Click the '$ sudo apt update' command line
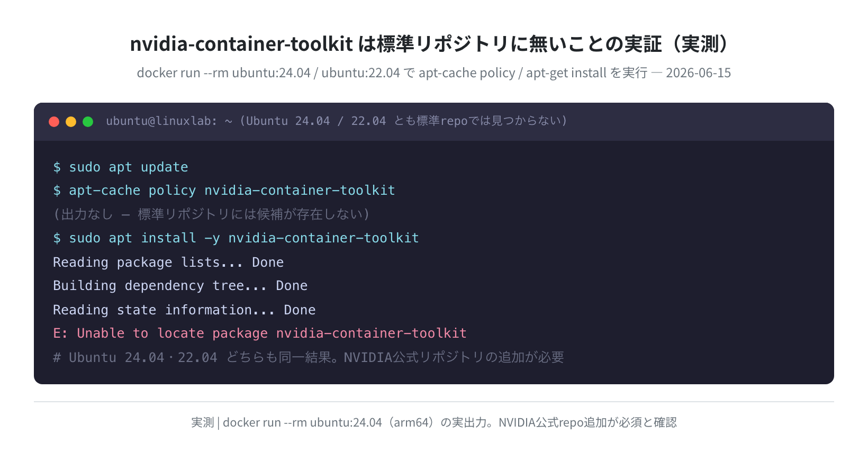Image resolution: width=868 pixels, height=452 pixels. 121,167
